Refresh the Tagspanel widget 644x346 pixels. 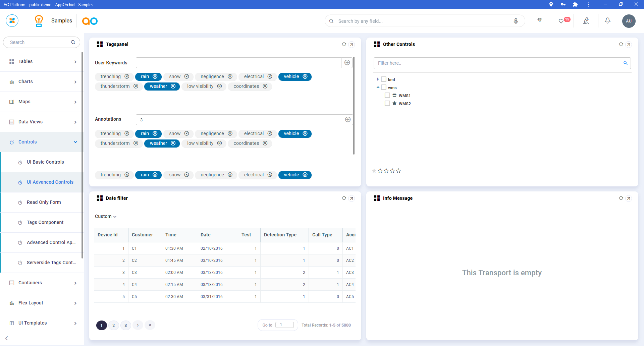point(344,44)
